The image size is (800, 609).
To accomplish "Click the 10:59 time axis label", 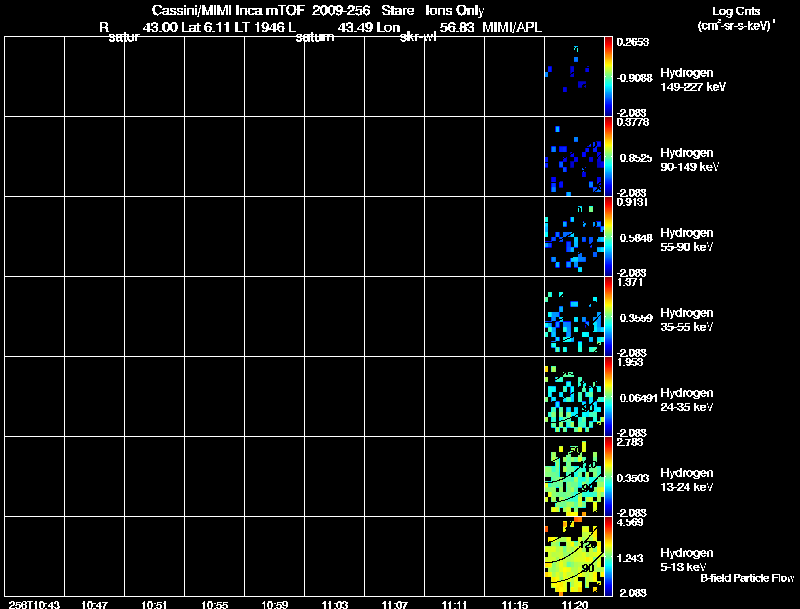I will 274,604.
